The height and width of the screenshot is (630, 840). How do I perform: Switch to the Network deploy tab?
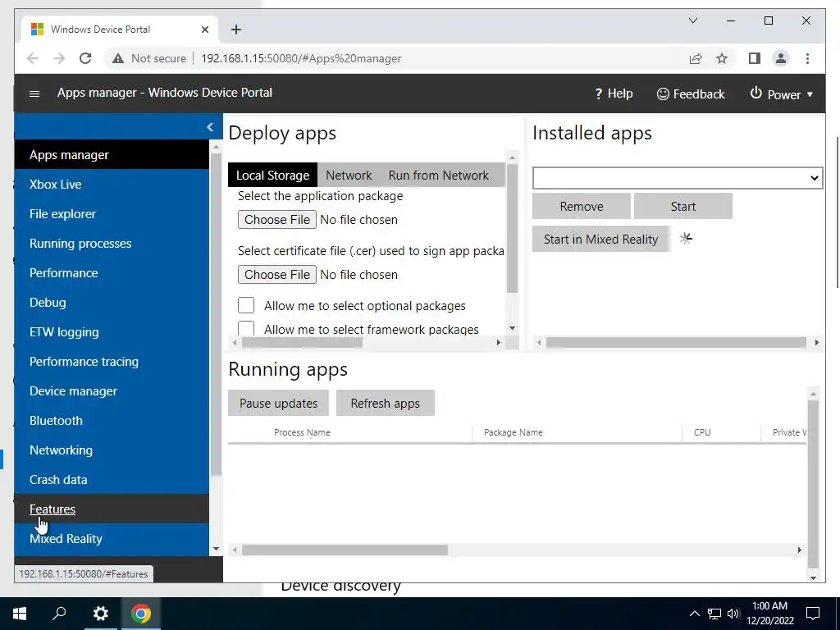click(349, 176)
